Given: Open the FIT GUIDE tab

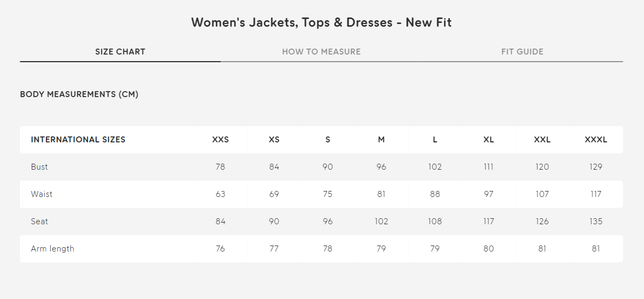Looking at the screenshot, I should (x=522, y=52).
